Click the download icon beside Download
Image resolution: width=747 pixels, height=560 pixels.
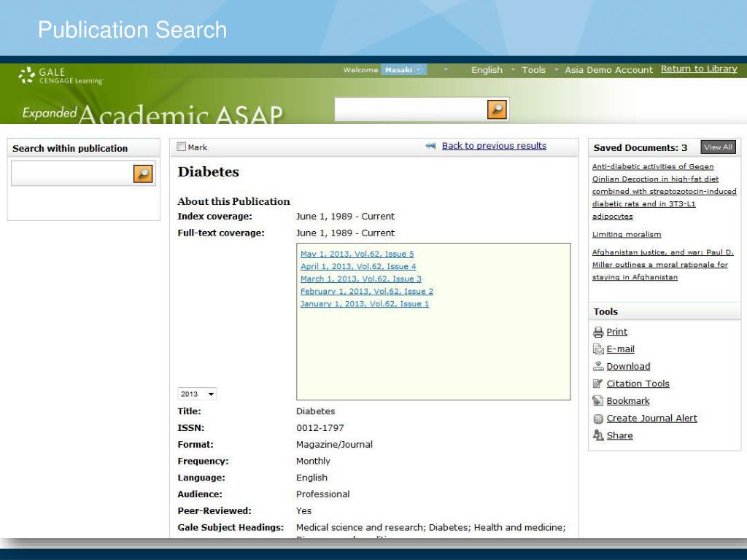[598, 366]
